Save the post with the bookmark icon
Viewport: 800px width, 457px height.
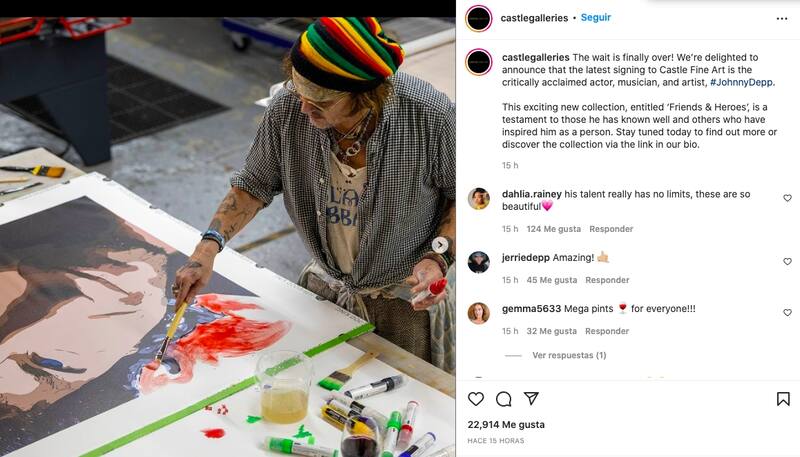tap(783, 399)
